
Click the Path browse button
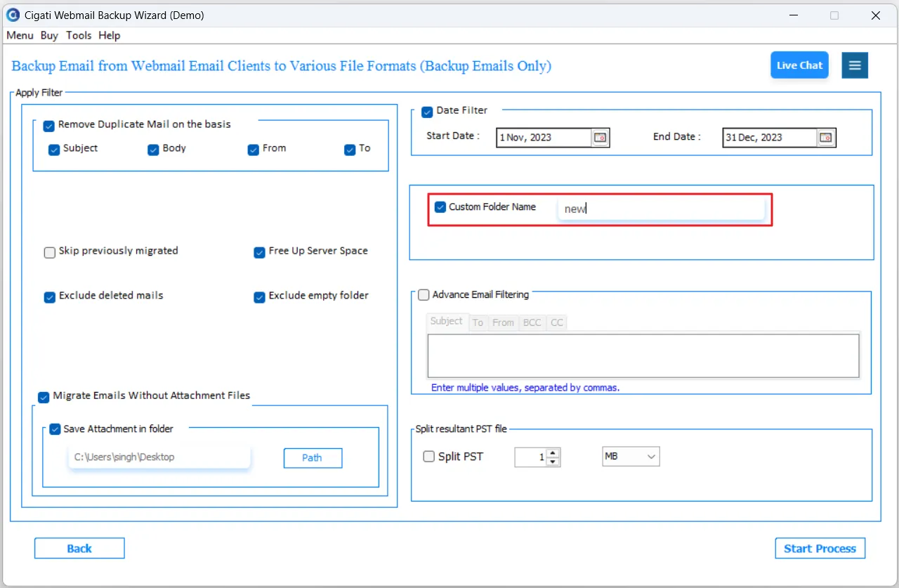pyautogui.click(x=313, y=458)
